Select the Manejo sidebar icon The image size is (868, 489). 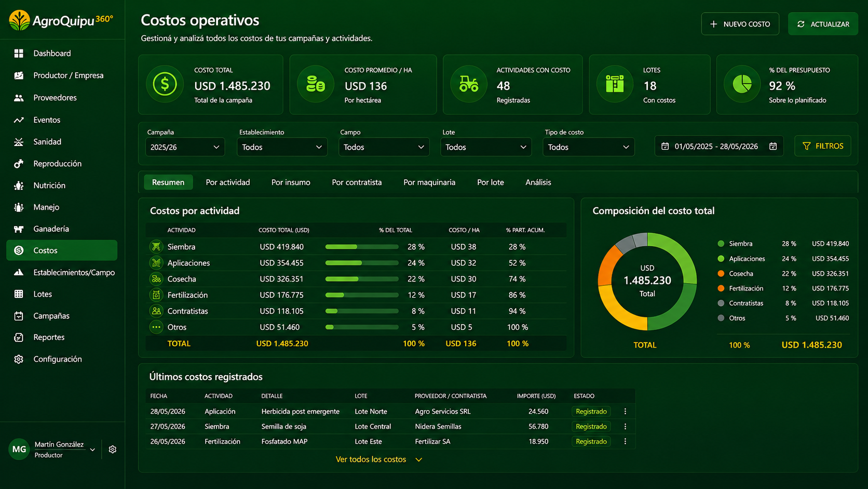pos(19,207)
